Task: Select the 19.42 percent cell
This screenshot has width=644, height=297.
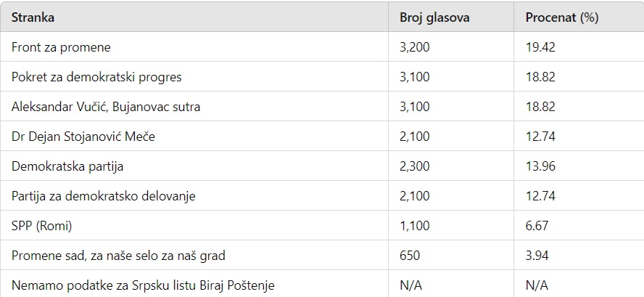Action: tap(540, 47)
